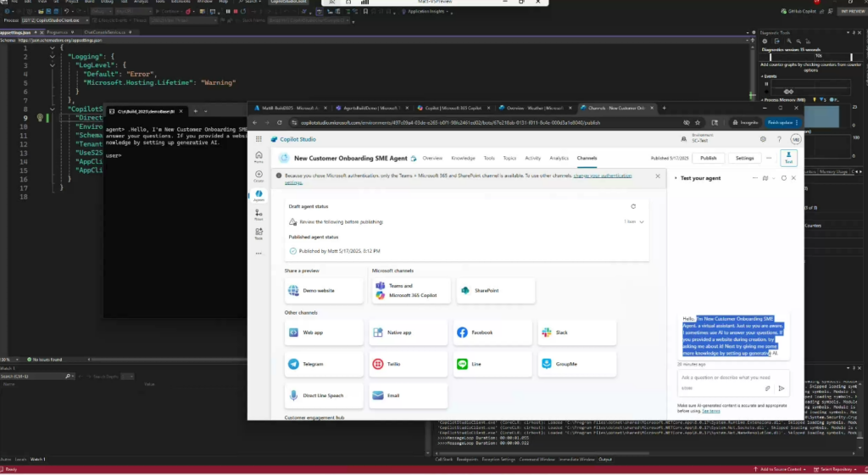This screenshot has width=868, height=475.
Task: Open the agent Settings button
Action: coord(744,158)
